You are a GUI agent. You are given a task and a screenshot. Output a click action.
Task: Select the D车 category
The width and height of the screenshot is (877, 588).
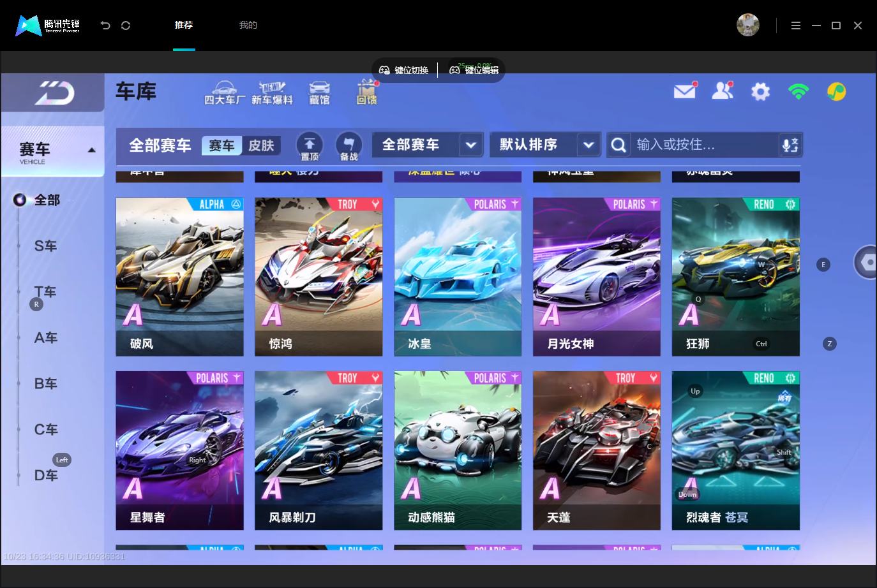[x=46, y=476]
